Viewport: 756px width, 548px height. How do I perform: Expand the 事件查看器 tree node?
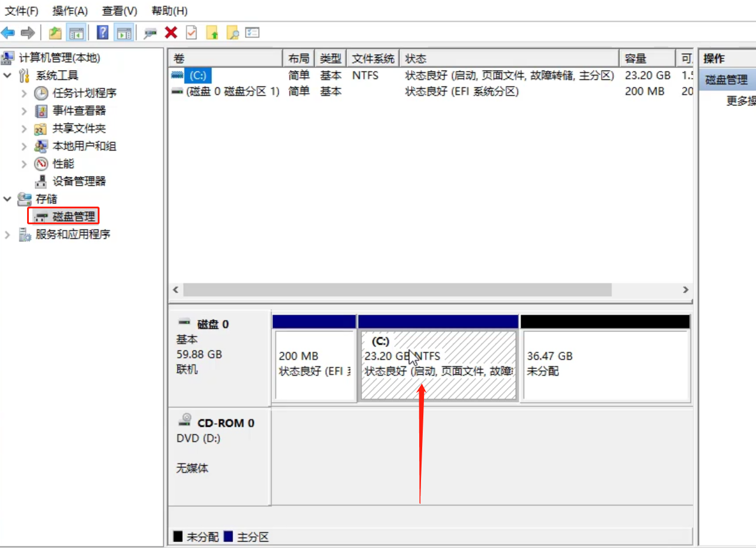24,111
